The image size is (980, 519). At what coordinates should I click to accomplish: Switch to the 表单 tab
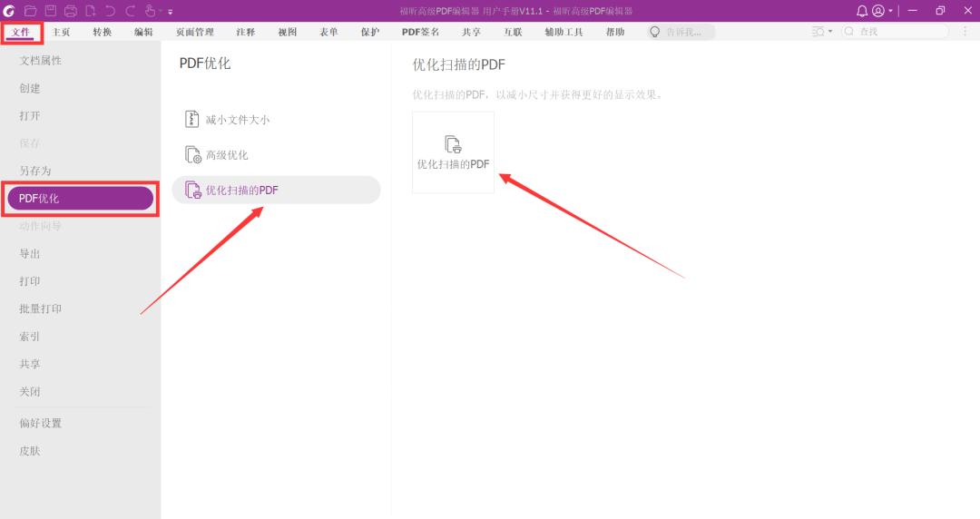[x=328, y=32]
